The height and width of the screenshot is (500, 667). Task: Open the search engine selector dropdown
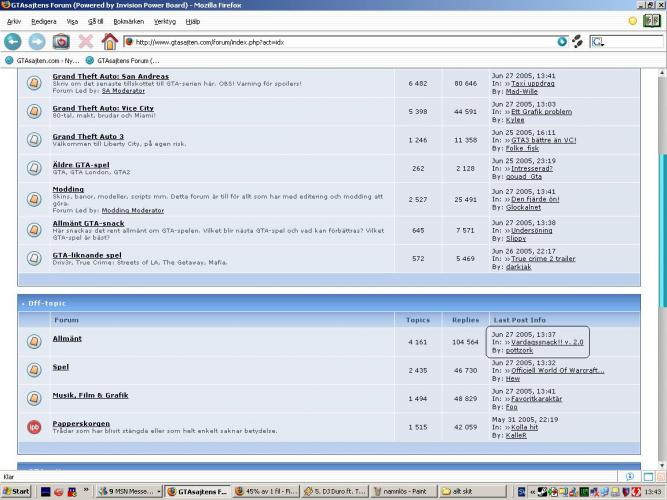pyautogui.click(x=598, y=41)
